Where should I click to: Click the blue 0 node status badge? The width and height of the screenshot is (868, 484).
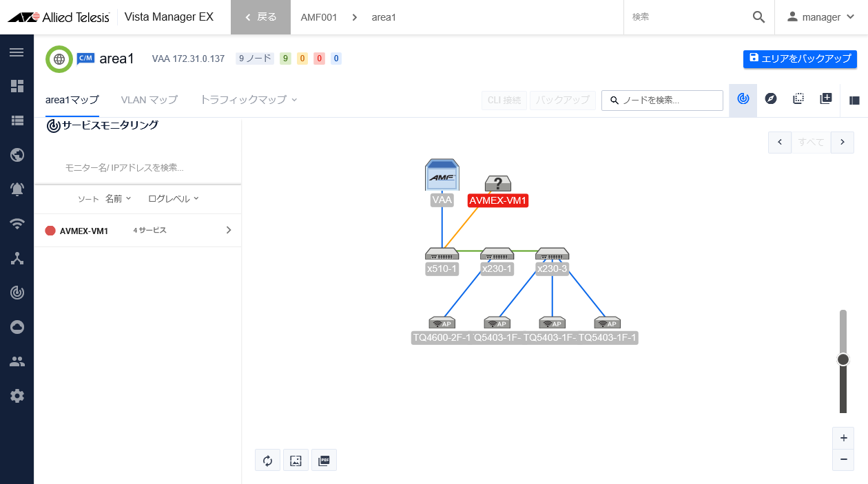pyautogui.click(x=336, y=59)
